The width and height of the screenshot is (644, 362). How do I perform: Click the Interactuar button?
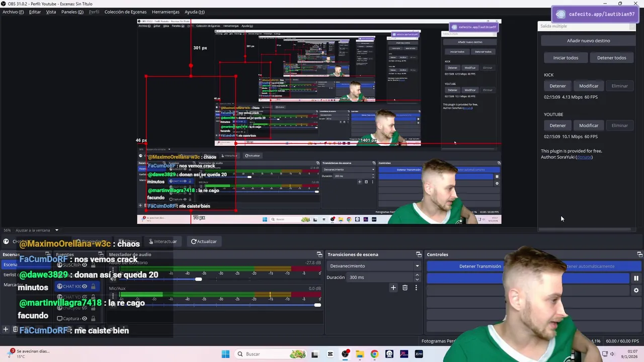point(163,241)
